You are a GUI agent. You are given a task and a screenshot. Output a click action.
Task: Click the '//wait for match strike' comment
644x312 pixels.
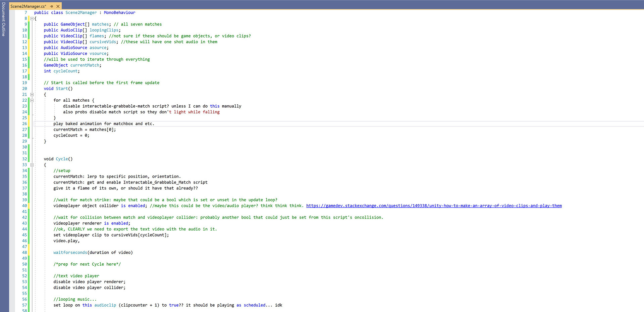click(165, 200)
